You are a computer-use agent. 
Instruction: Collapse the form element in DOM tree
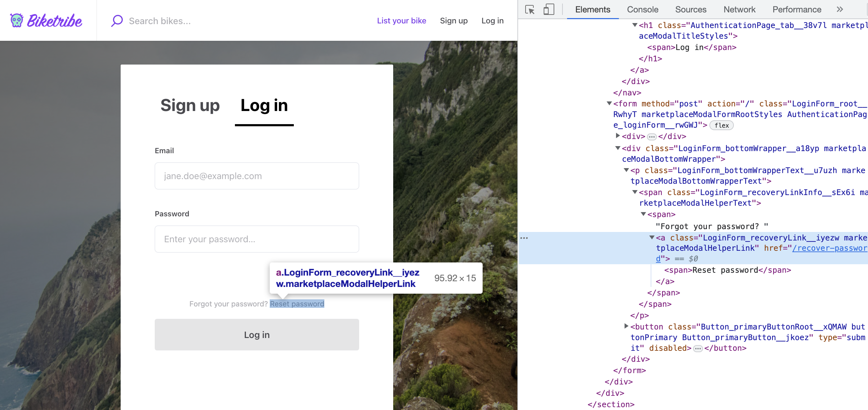point(609,104)
